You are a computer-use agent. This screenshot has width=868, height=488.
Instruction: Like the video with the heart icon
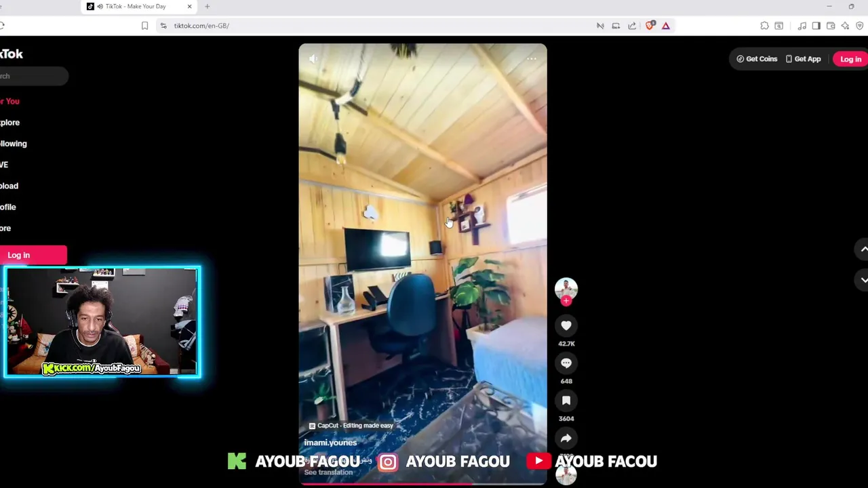566,325
